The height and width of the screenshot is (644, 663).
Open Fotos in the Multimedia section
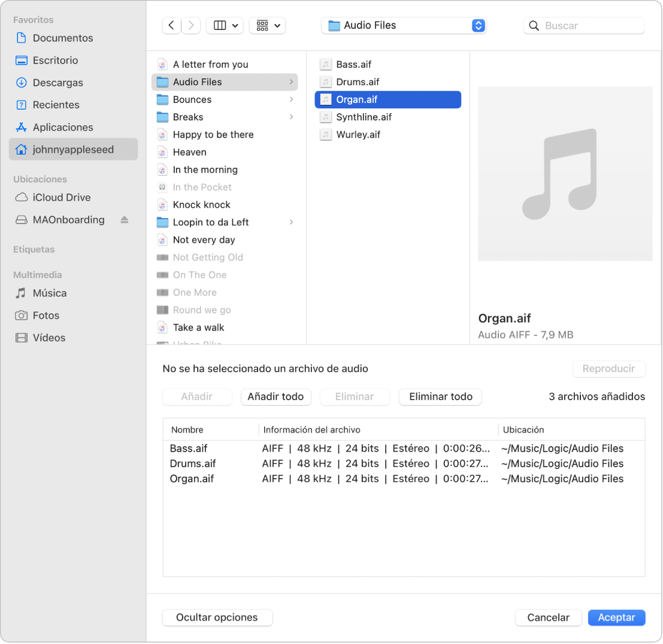[47, 315]
